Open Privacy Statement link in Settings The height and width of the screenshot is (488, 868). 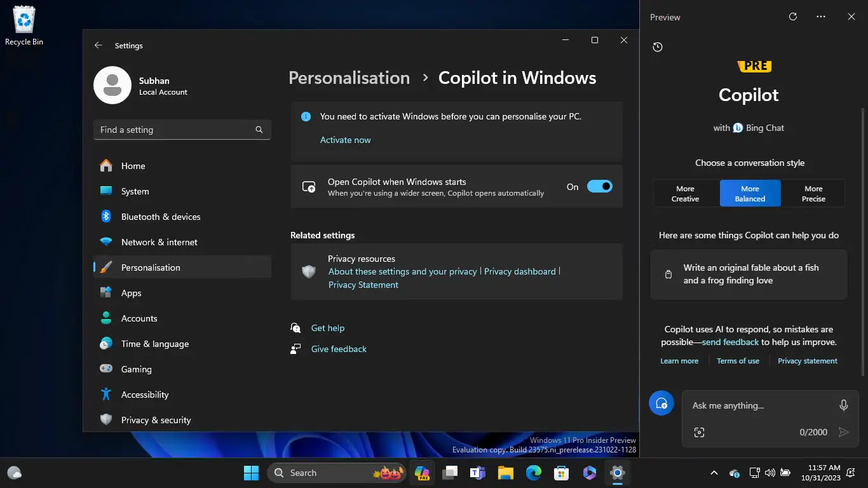pos(363,285)
